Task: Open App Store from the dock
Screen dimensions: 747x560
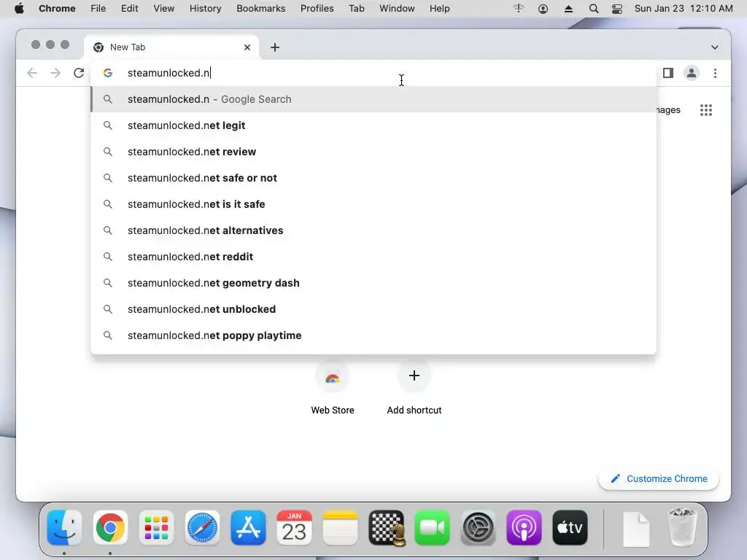Action: point(248,528)
